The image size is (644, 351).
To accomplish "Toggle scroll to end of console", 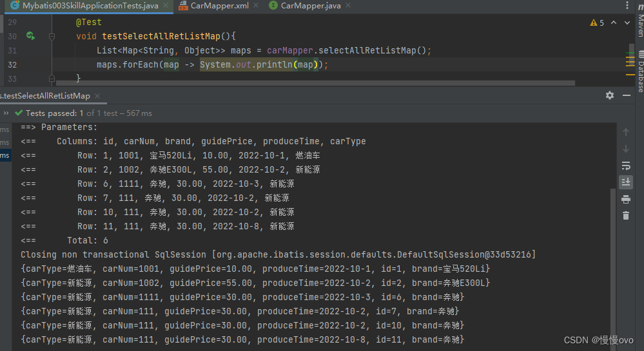I will click(x=625, y=182).
